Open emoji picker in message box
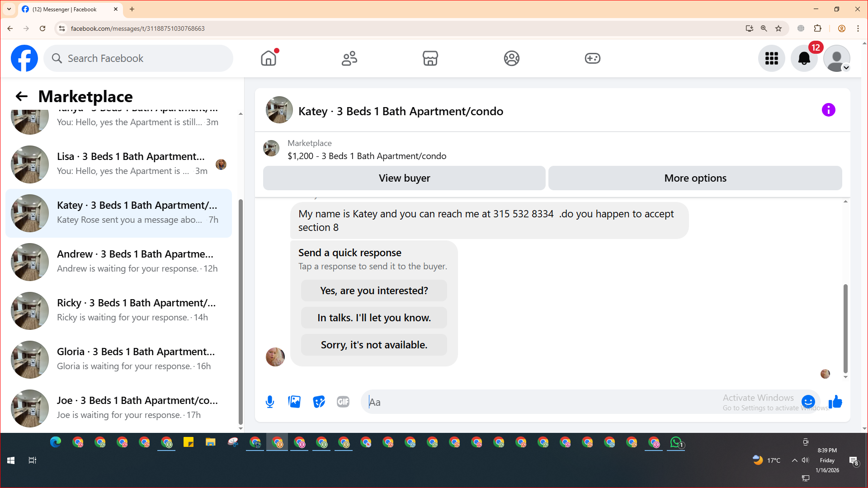Screen dimensions: 868x488 point(808,401)
